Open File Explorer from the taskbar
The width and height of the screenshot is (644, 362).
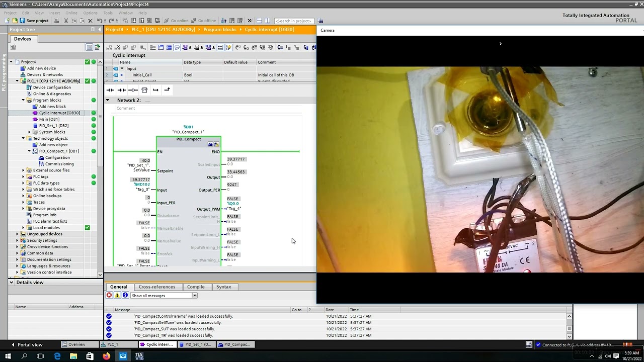[x=73, y=356]
